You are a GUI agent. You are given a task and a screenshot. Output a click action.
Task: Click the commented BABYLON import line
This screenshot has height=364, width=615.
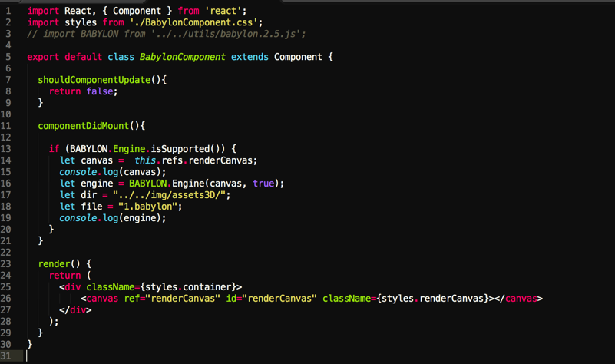(x=167, y=34)
